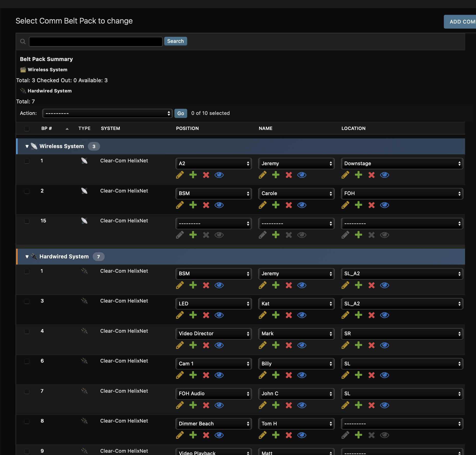Image resolution: width=476 pixels, height=455 pixels.
Task: Tick checkbox for wireless belt pack 15
Action: tap(27, 221)
